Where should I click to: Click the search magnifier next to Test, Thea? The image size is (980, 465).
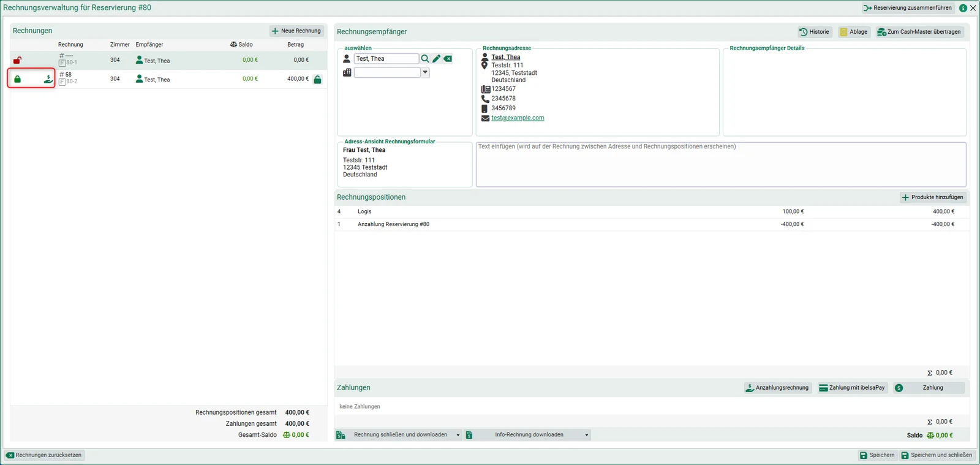(425, 59)
